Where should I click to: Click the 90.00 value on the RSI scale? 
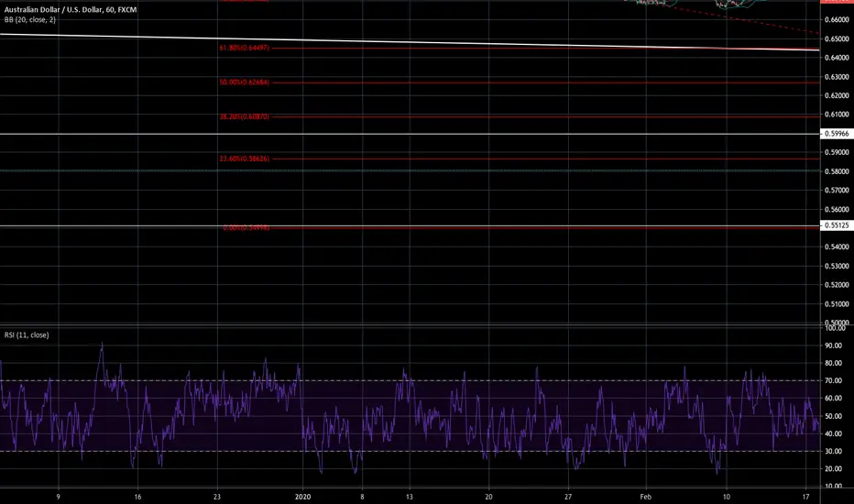point(834,345)
